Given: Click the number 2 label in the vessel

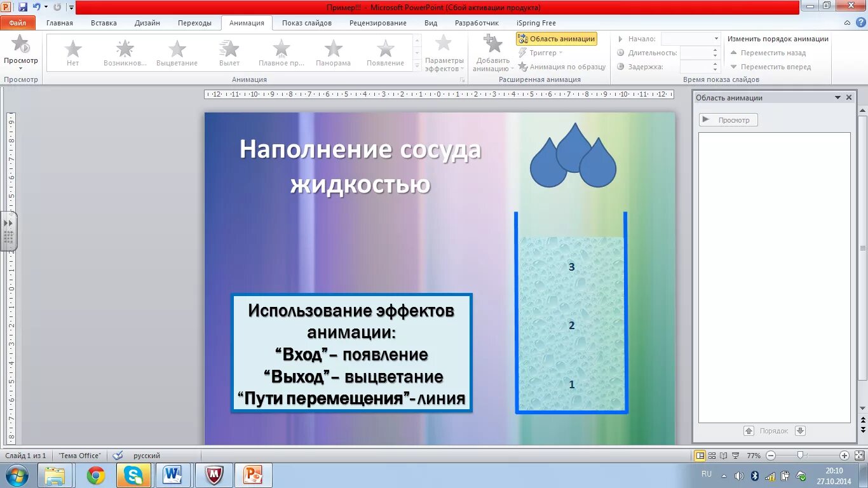Looking at the screenshot, I should point(571,325).
